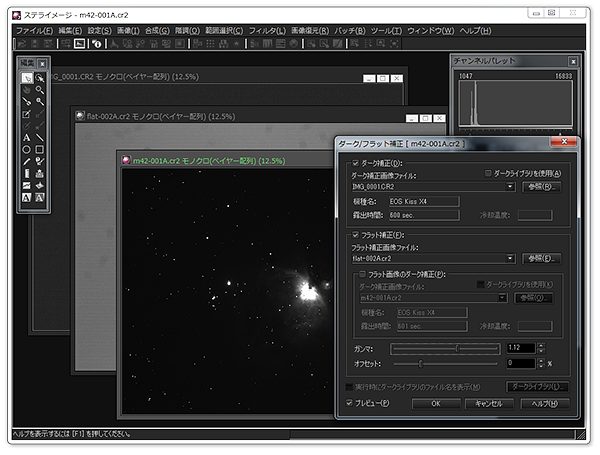The width and height of the screenshot is (600, 455).
Task: Click the オフセット value input field
Action: point(522,363)
